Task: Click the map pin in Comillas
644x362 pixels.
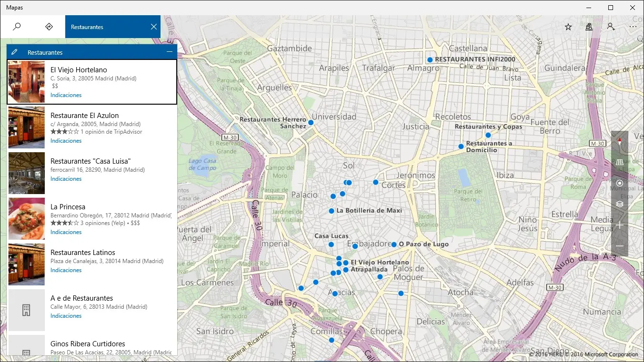Action: pos(332,340)
